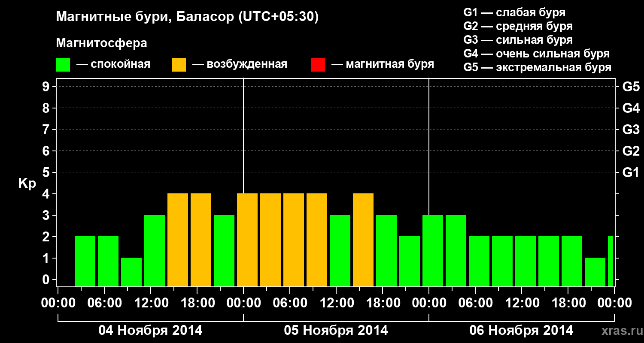Click the '06:00' time label for 04 Ноября
The image size is (644, 343).
point(104,303)
